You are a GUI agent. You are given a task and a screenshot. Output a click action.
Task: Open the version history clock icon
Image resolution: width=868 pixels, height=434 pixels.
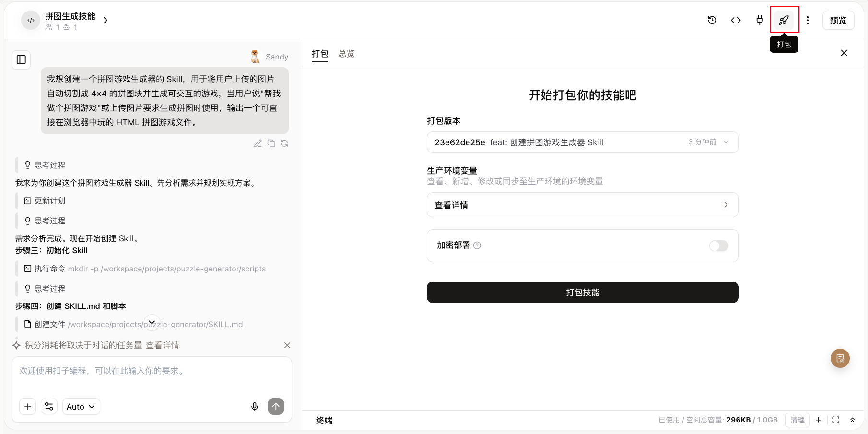(x=712, y=20)
